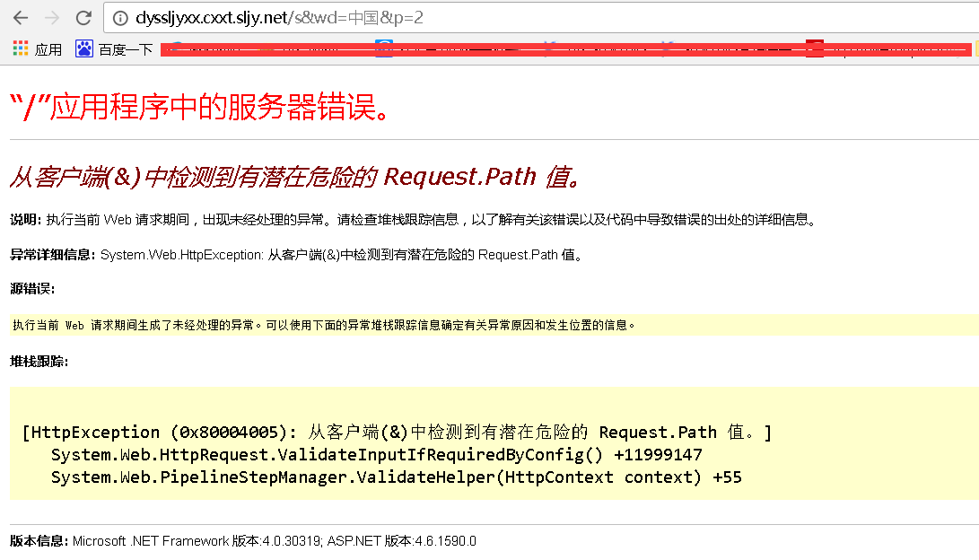This screenshot has height=560, width=979.
Task: Click the blue bookmark icon mid bookmarks bar
Action: point(384,48)
